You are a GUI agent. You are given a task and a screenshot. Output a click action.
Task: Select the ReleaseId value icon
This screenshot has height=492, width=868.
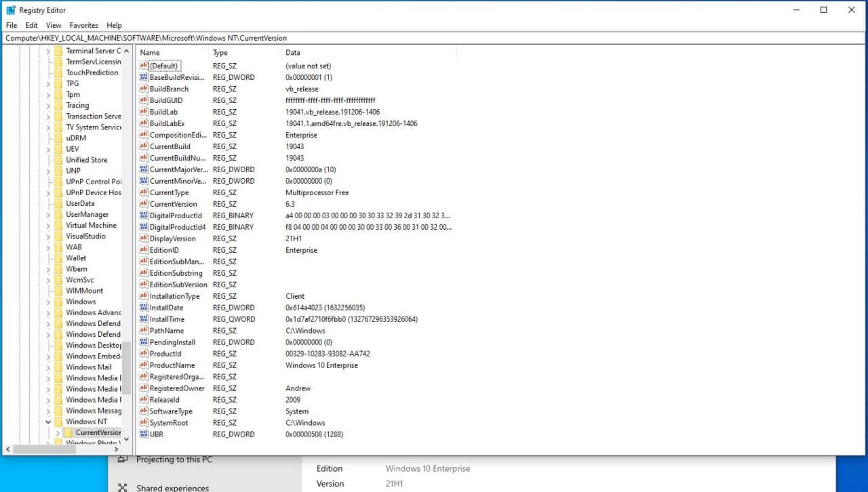pyautogui.click(x=143, y=400)
